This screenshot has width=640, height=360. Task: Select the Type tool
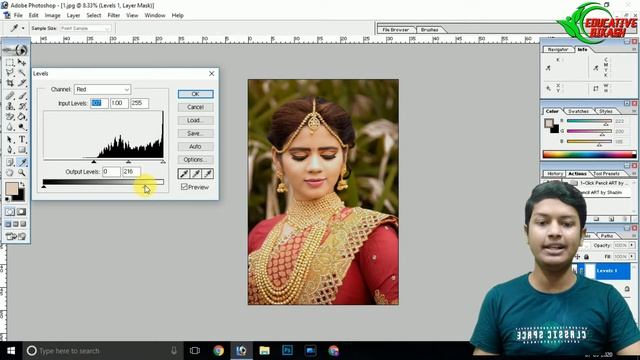22,140
